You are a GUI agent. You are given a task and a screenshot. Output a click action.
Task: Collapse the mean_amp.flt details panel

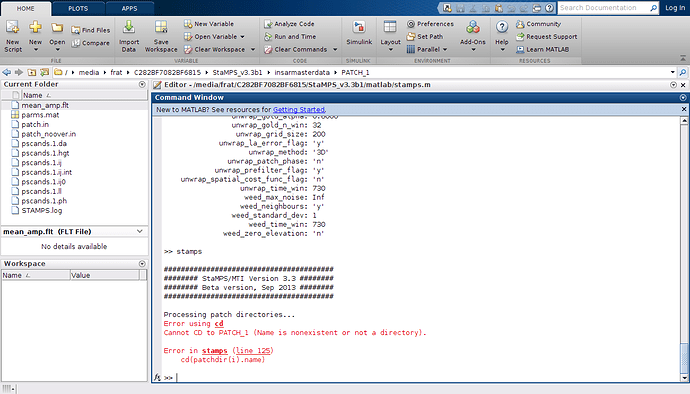point(139,231)
